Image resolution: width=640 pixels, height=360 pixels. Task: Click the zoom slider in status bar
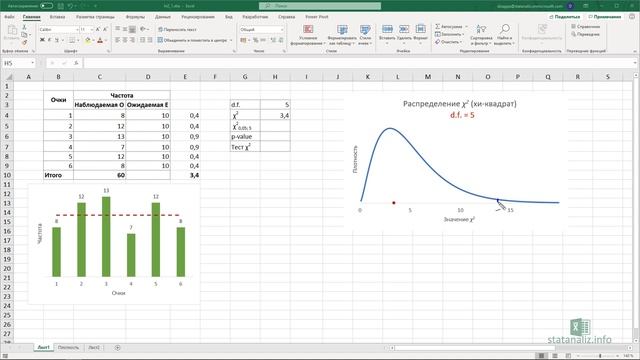click(x=600, y=356)
